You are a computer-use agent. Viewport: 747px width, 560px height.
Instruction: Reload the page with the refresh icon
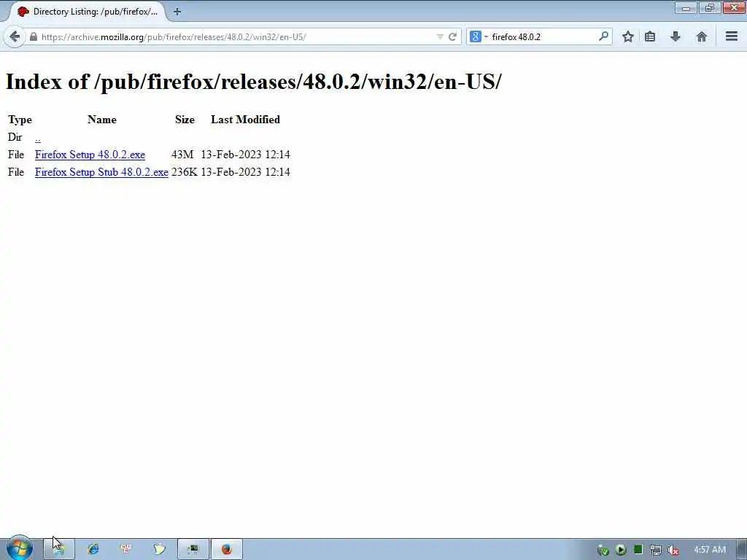(x=452, y=36)
